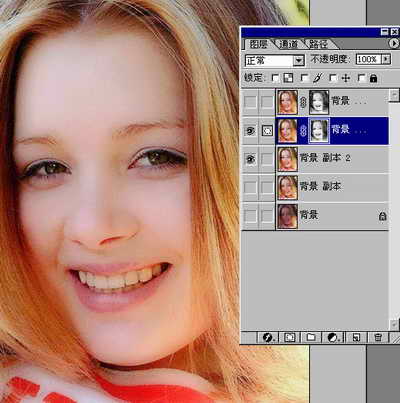Image resolution: width=400 pixels, height=403 pixels.
Task: Create new fill or adjustment layer
Action: [x=333, y=337]
